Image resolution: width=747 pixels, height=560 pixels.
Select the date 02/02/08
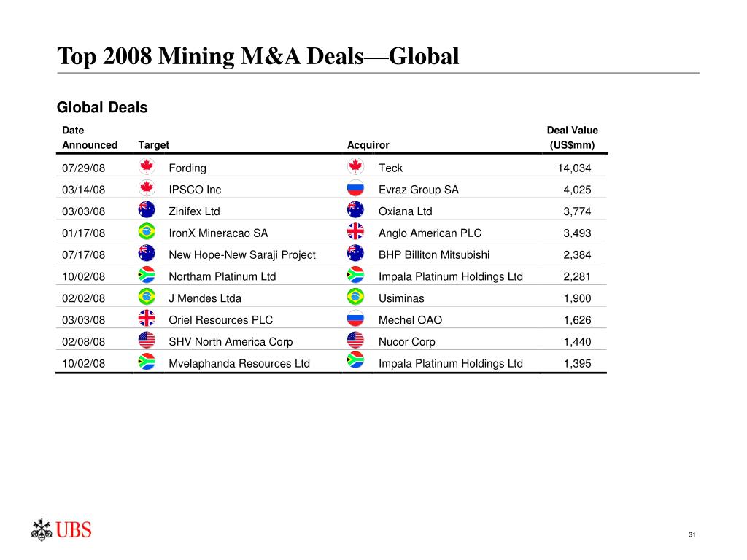83,298
